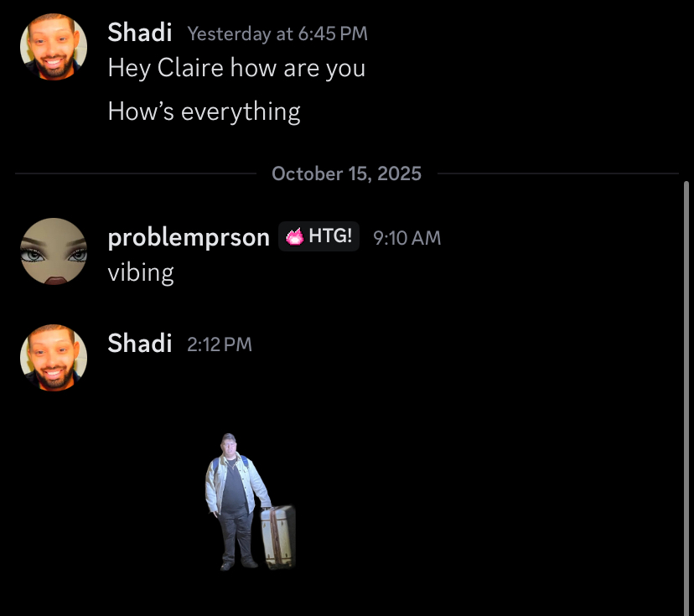Click the chat scrollbar on the right edge
Viewport: 694px width, 616px height.
point(686,398)
